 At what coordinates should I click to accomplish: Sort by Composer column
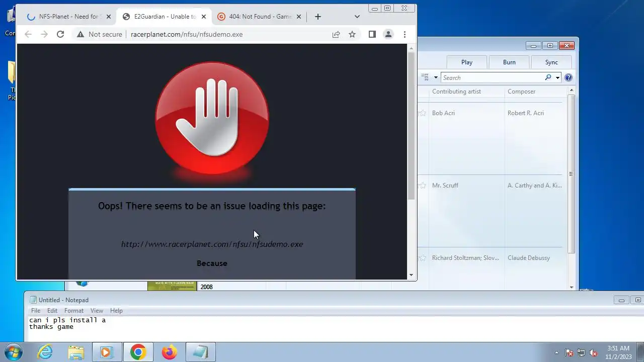coord(521,92)
